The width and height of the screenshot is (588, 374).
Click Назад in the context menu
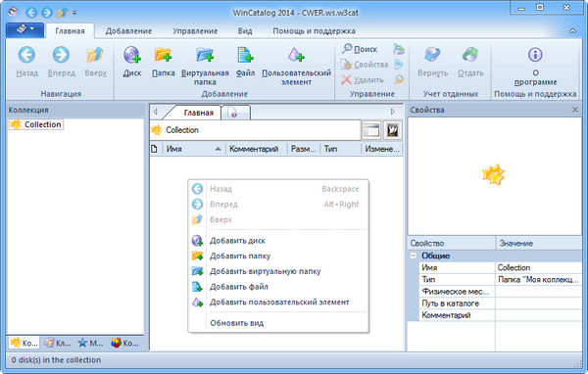(x=278, y=189)
